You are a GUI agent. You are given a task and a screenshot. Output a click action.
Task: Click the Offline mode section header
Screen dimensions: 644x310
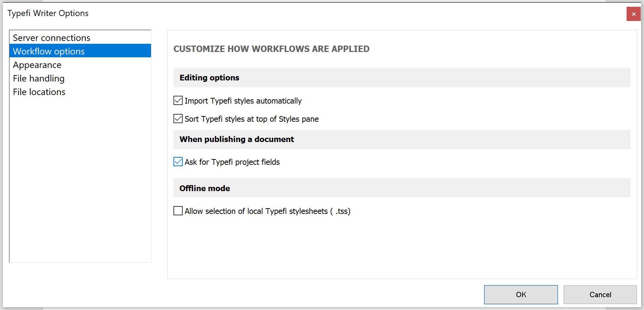tap(402, 188)
